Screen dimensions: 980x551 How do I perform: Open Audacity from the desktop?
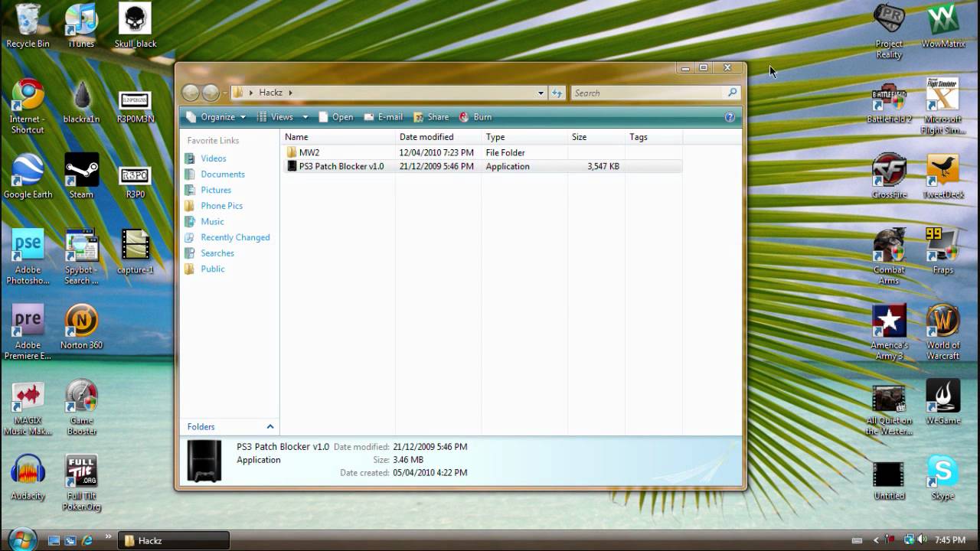(28, 478)
